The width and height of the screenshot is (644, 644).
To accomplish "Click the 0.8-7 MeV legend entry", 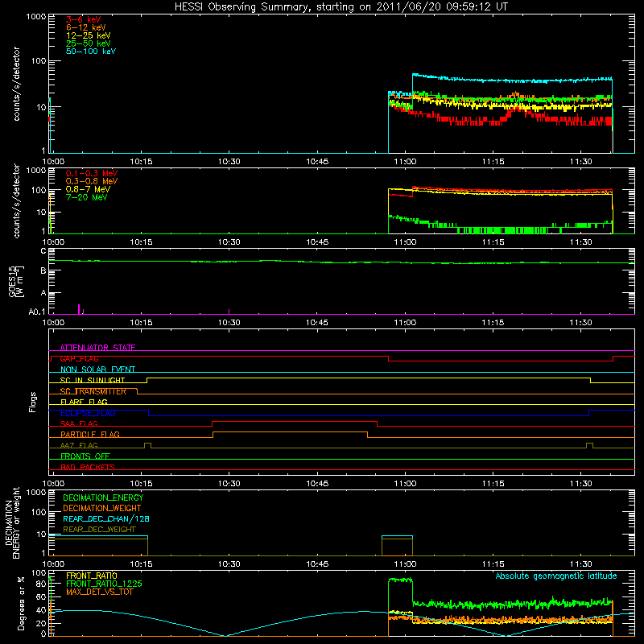I will click(89, 189).
